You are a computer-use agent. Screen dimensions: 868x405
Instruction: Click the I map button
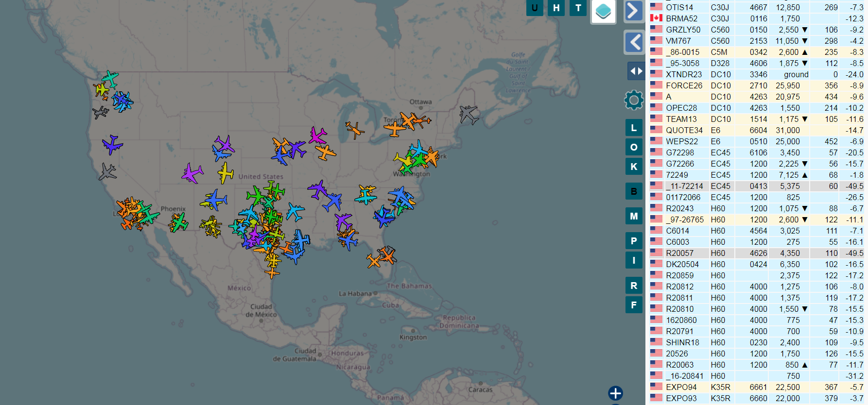point(634,260)
